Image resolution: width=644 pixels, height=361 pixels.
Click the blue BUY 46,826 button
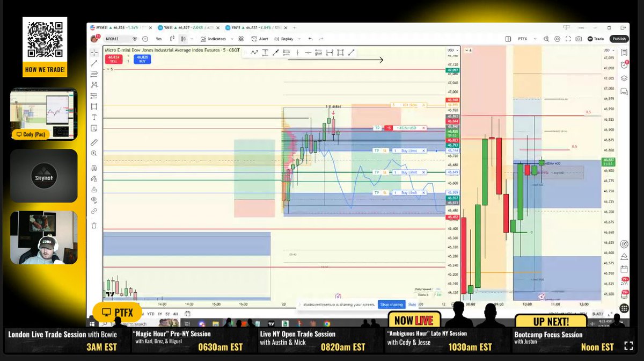(142, 59)
